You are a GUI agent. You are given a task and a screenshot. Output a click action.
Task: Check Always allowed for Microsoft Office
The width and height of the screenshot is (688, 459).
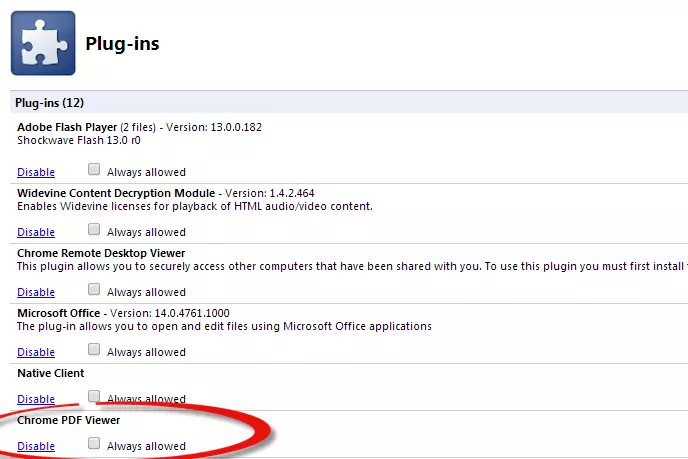94,349
